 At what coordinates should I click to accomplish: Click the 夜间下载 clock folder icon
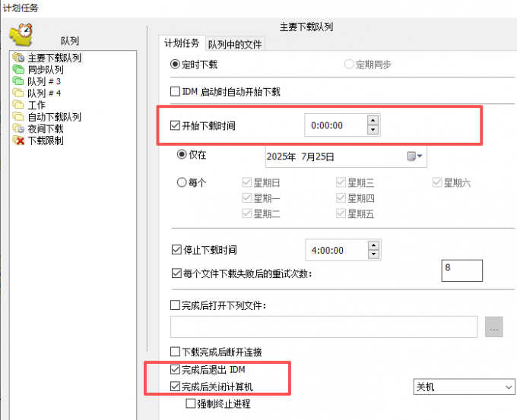pos(18,128)
